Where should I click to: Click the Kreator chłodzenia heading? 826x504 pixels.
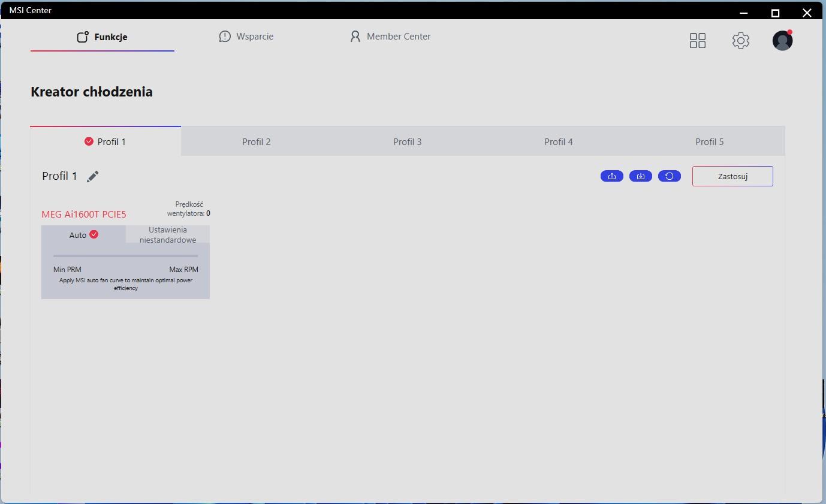click(92, 92)
